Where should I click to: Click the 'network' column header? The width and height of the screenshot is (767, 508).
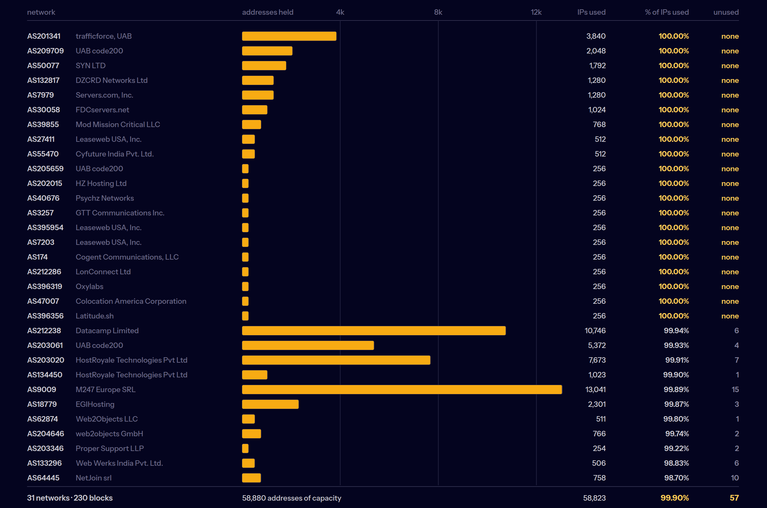point(41,12)
